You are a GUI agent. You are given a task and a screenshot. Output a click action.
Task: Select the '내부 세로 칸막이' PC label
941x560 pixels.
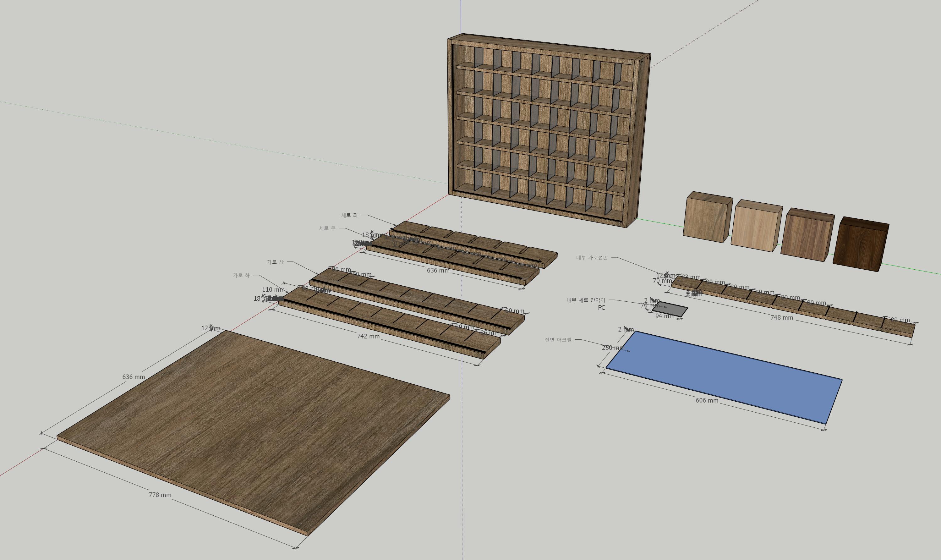point(586,300)
